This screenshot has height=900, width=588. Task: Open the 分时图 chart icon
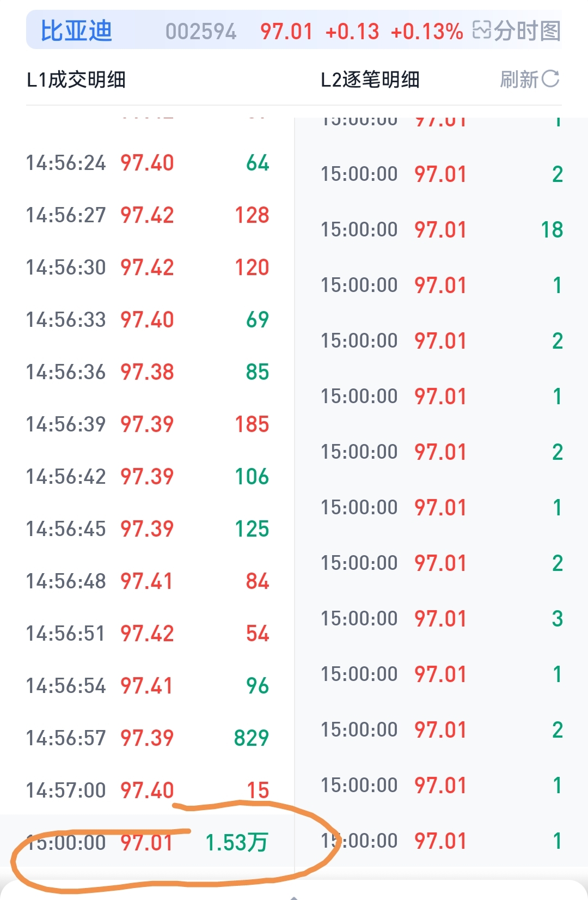(481, 30)
